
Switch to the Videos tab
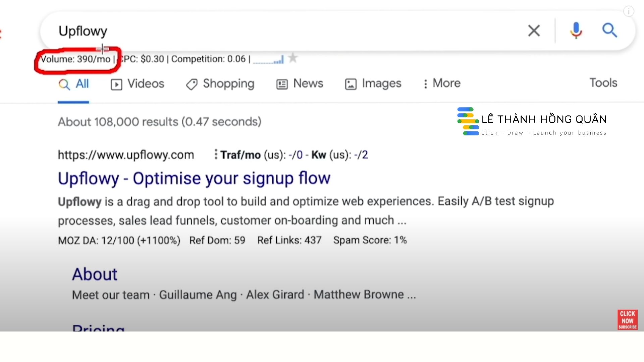point(138,84)
